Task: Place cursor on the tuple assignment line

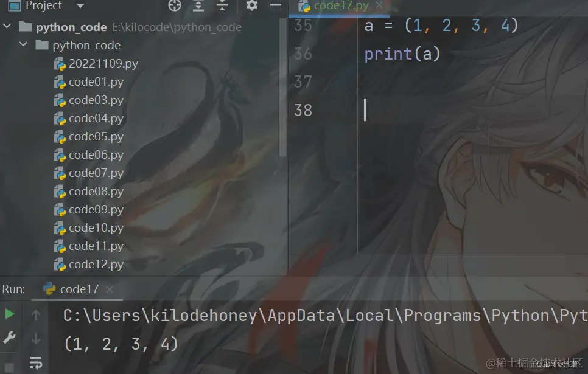Action: click(441, 26)
